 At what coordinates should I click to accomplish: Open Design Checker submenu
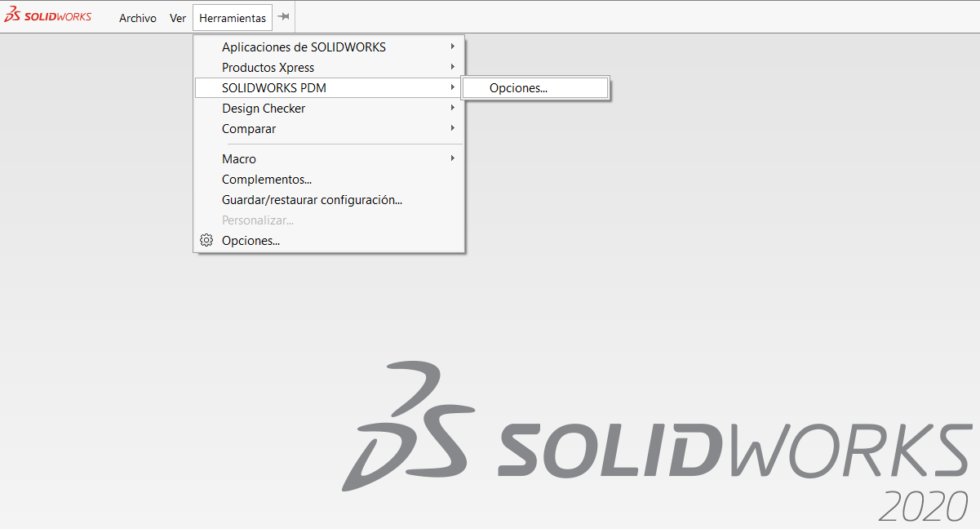pyautogui.click(x=329, y=109)
